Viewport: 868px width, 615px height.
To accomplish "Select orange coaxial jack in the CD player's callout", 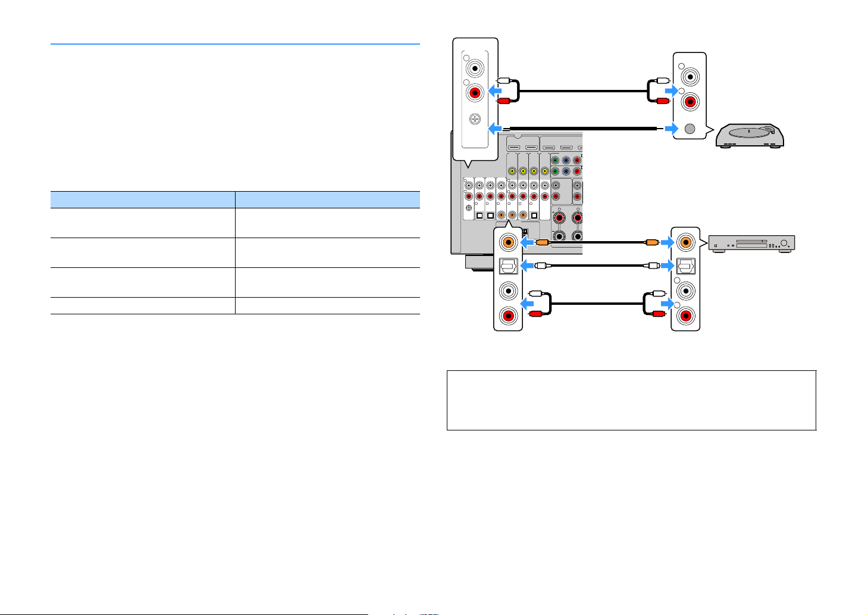I will point(685,242).
